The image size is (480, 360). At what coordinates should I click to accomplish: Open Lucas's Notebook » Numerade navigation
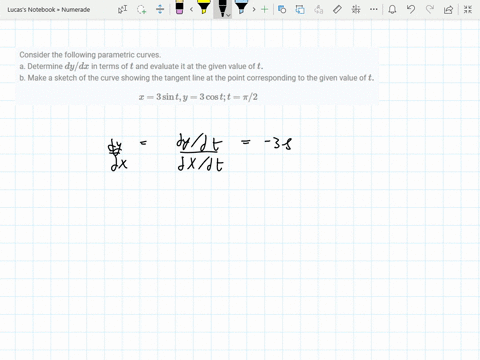tap(49, 10)
